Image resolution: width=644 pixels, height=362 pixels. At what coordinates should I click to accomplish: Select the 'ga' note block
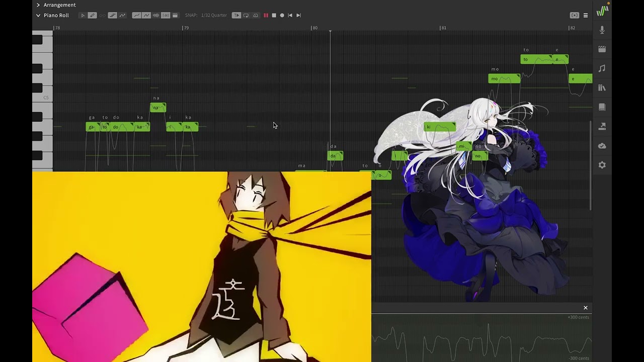tap(93, 127)
